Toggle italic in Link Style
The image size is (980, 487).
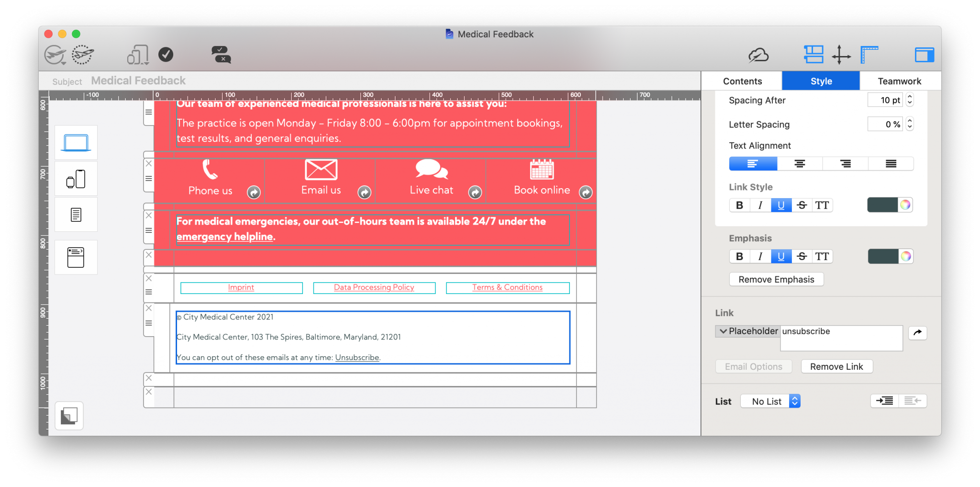(x=760, y=205)
